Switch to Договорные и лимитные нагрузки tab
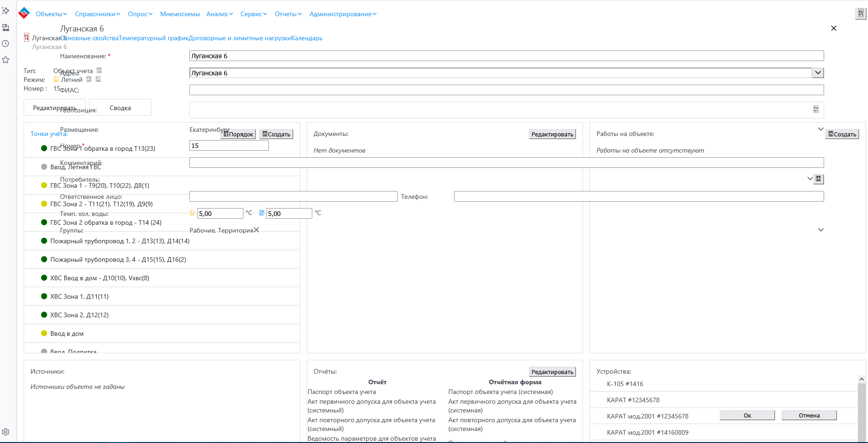868x443 pixels. [240, 38]
